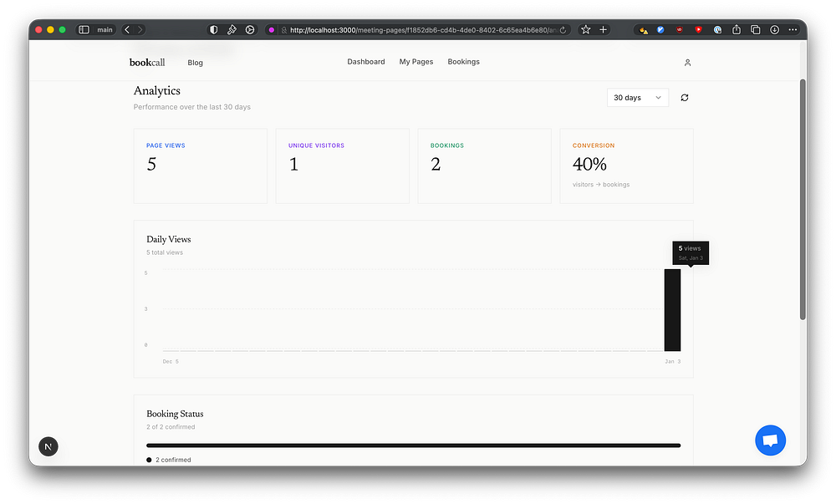The image size is (836, 504).
Task: Go to My Pages nav item
Action: point(415,62)
